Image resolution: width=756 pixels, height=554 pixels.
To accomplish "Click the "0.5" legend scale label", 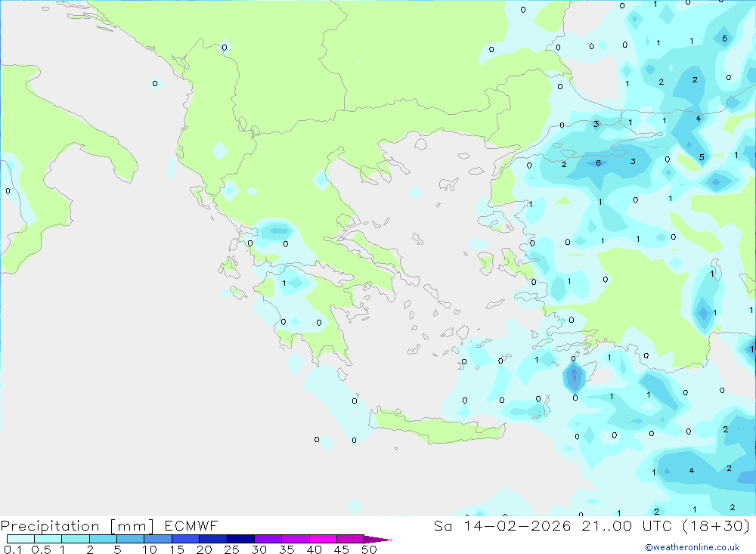I will pyautogui.click(x=41, y=549).
